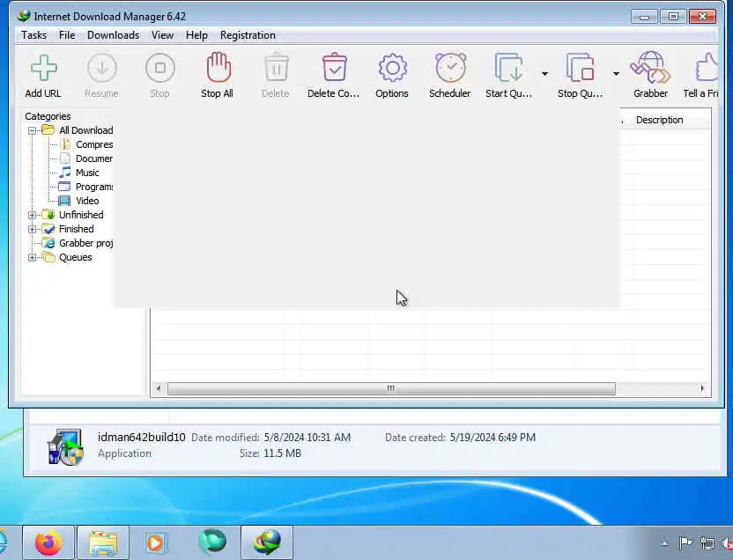The height and width of the screenshot is (560, 733).
Task: Open the File menu
Action: point(67,35)
